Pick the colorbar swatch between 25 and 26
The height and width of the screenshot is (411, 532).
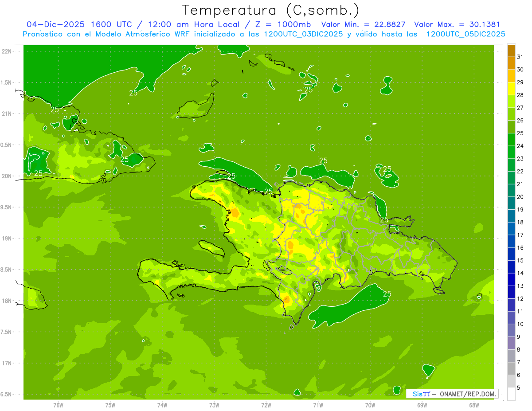coord(511,127)
